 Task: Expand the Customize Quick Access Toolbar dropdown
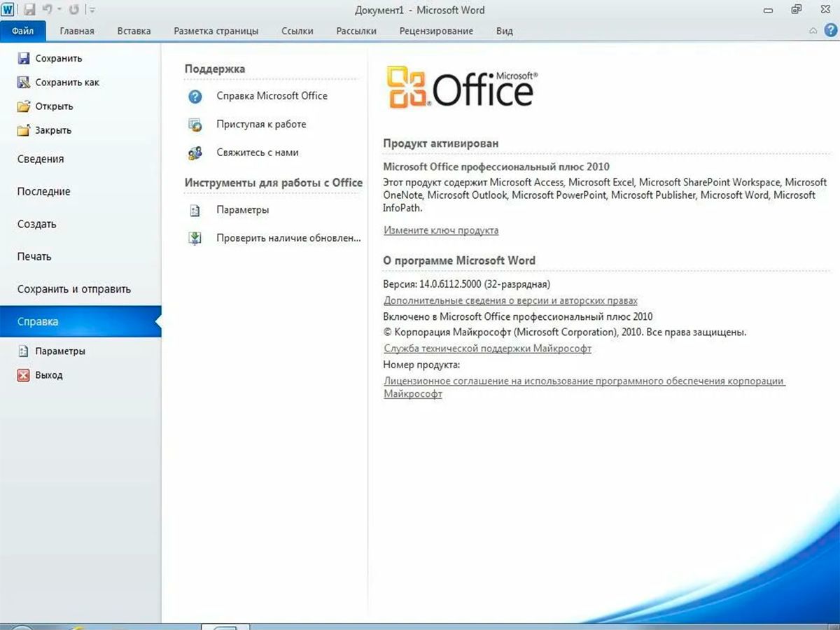[93, 10]
